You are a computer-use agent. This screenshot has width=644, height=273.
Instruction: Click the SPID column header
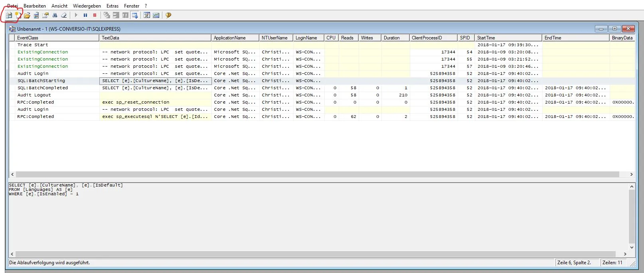[466, 38]
